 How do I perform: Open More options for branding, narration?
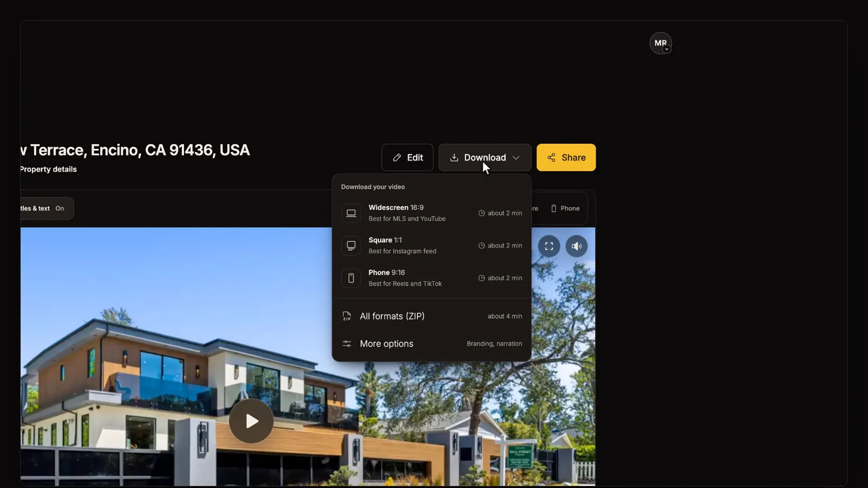point(431,344)
